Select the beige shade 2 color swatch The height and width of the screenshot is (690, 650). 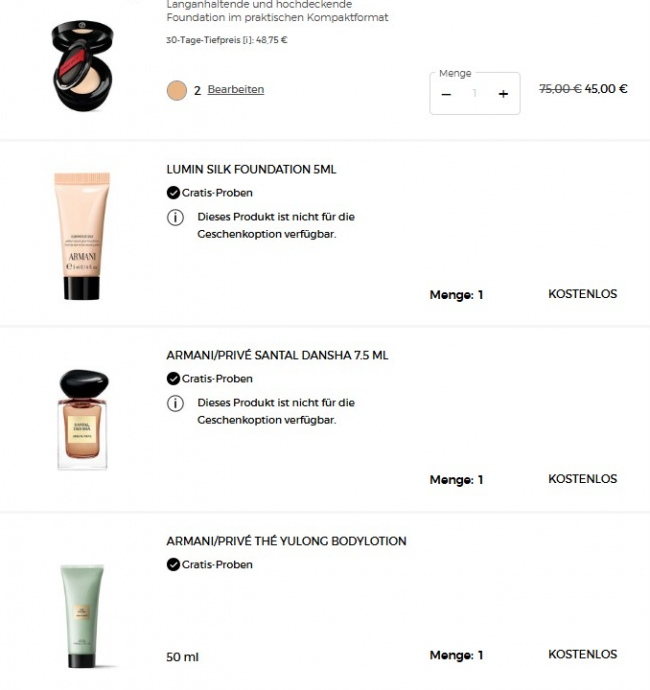(176, 91)
